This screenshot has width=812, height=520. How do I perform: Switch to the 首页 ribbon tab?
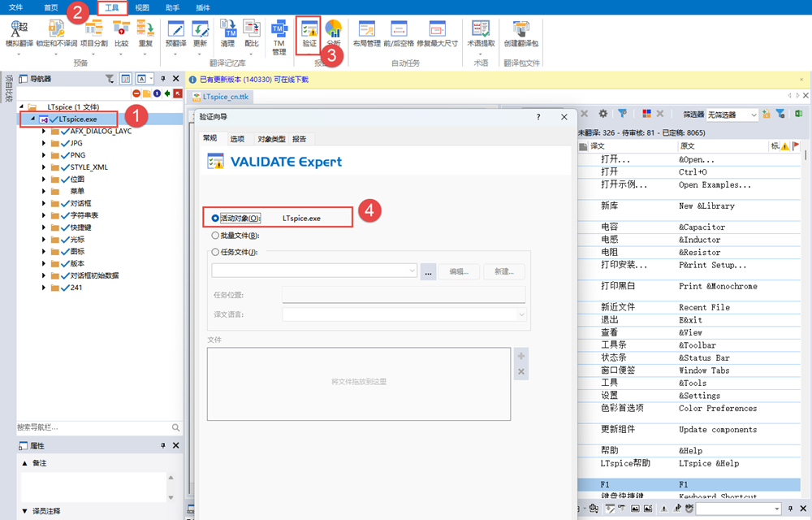coord(50,7)
